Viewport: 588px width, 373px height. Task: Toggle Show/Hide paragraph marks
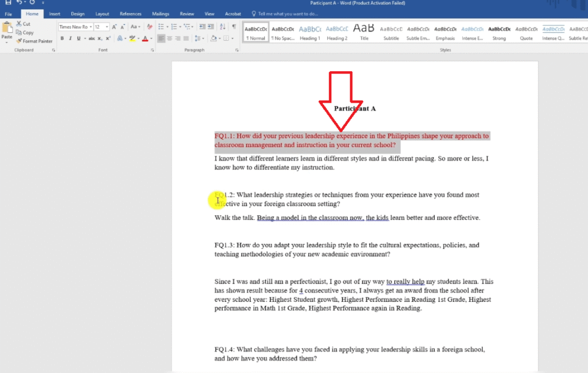tap(234, 27)
